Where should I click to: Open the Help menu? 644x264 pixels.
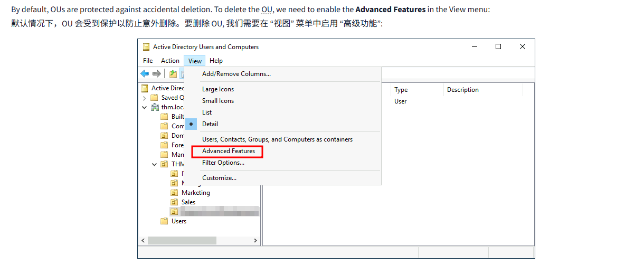click(x=216, y=61)
